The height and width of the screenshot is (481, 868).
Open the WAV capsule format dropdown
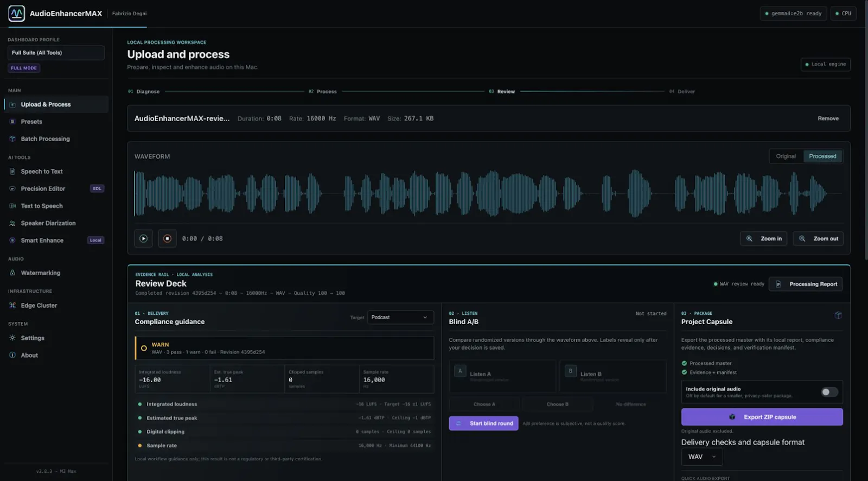(702, 457)
